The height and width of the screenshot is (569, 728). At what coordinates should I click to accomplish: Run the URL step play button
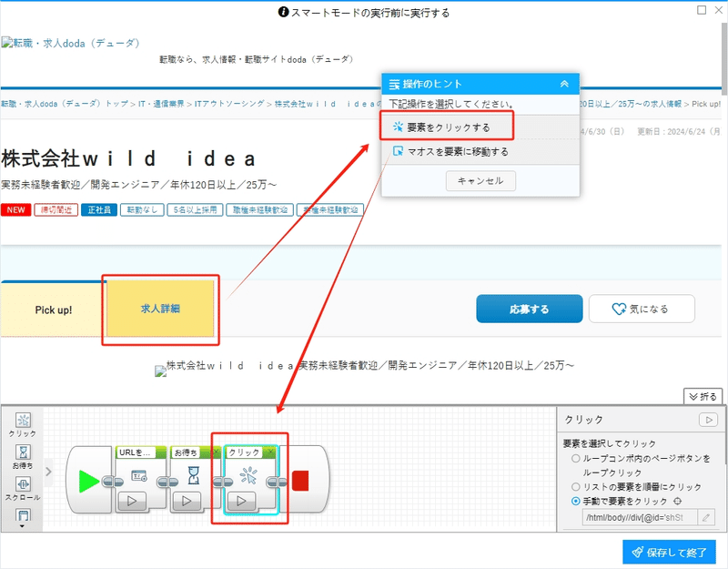point(132,501)
